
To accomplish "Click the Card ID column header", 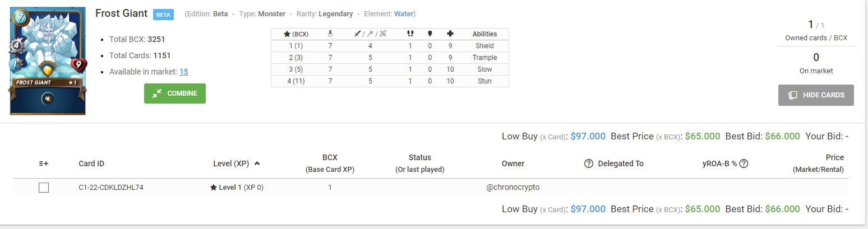I will click(x=91, y=163).
